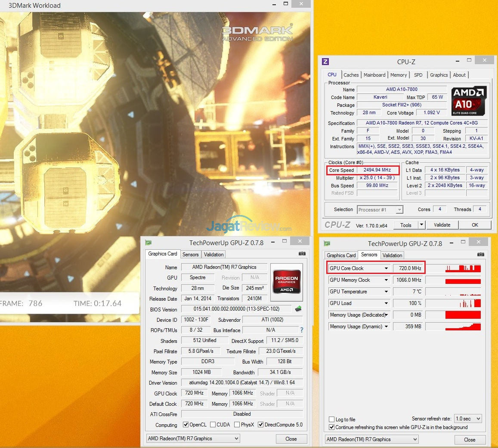The height and width of the screenshot is (448, 498).
Task: Toggle the OpenCL checkbox
Action: tap(186, 425)
